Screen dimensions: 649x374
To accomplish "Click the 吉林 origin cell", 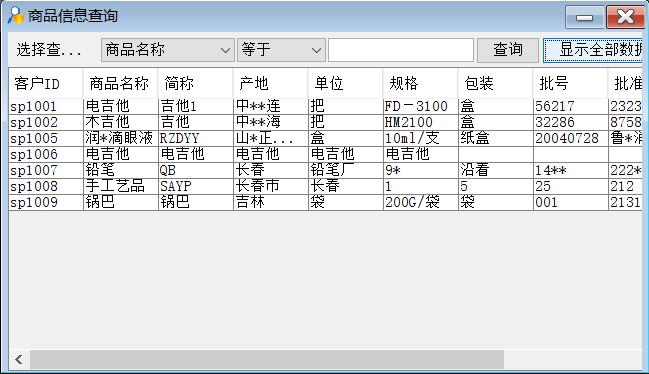I will point(271,202).
